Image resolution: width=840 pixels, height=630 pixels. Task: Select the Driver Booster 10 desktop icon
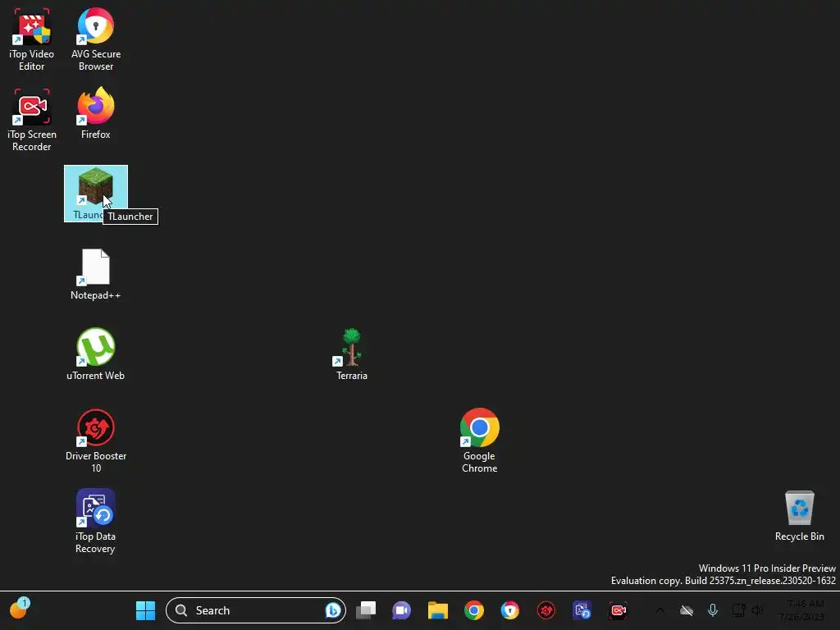(x=96, y=441)
